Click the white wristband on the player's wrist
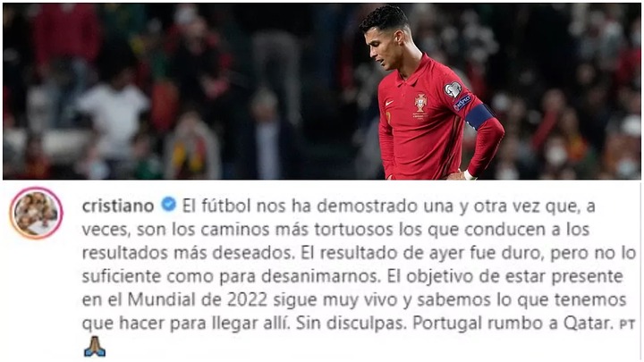Screen dimensions: 644x362 point(469,175)
